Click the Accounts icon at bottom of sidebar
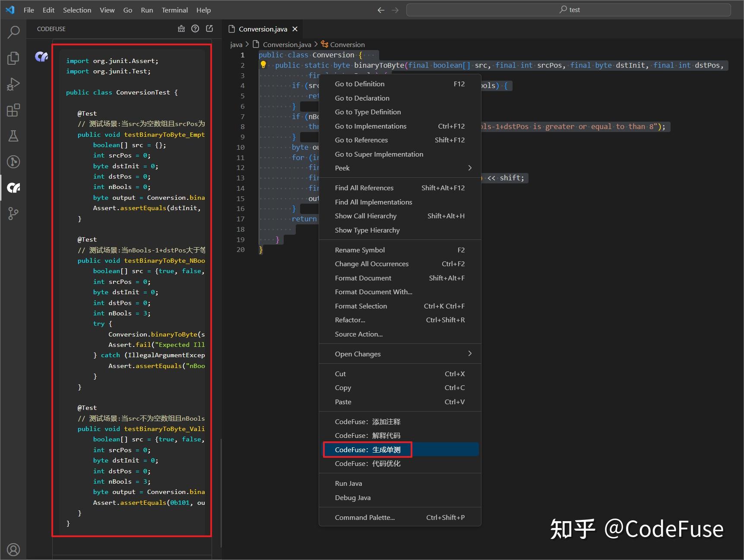This screenshot has height=560, width=744. 13,549
